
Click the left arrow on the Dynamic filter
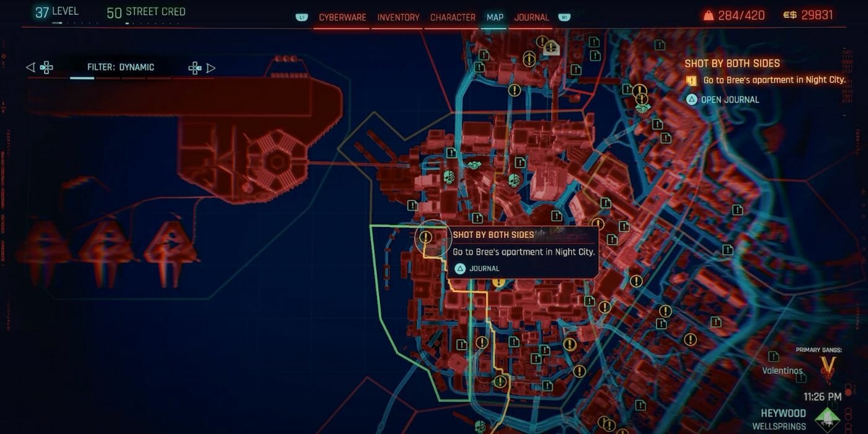[x=30, y=67]
